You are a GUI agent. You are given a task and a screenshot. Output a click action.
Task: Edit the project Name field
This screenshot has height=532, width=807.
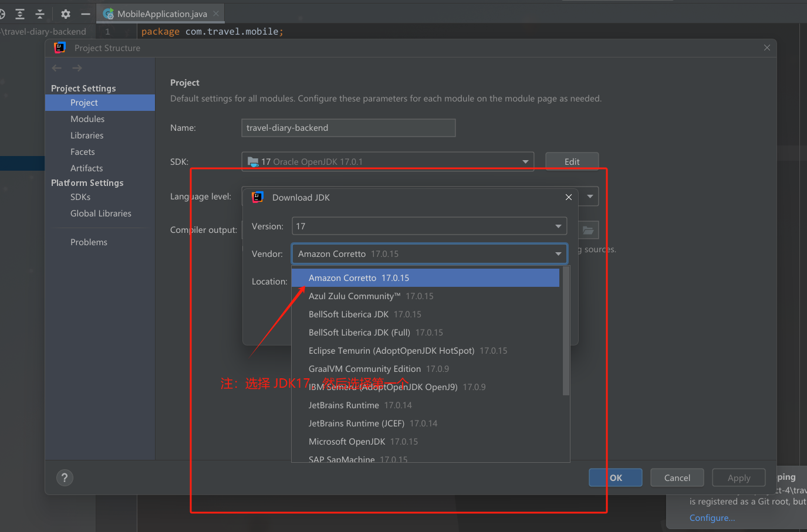(x=349, y=128)
